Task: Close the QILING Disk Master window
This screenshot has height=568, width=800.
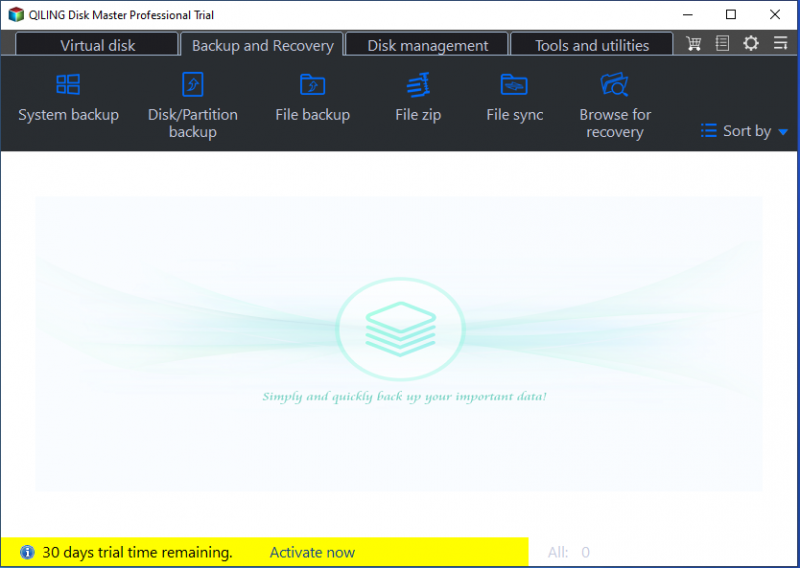Action: tap(774, 15)
